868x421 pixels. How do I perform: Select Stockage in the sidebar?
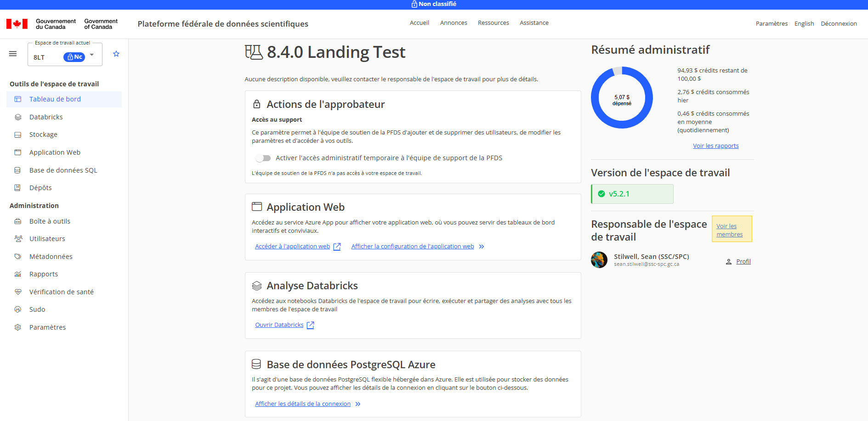[x=43, y=135]
